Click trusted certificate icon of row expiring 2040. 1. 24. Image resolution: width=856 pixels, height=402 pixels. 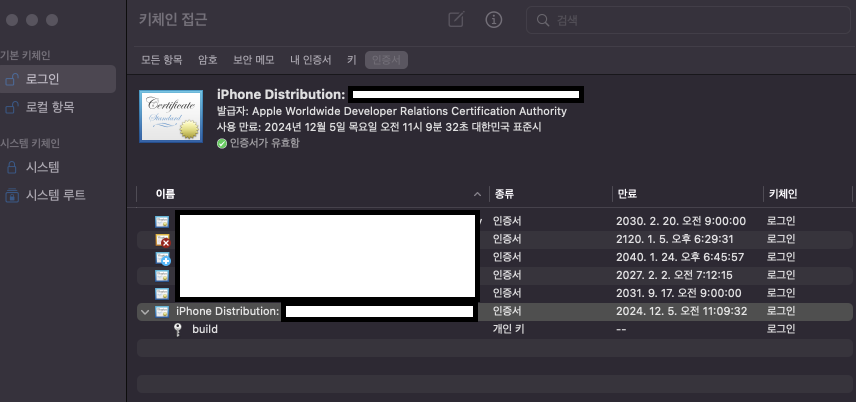point(163,258)
